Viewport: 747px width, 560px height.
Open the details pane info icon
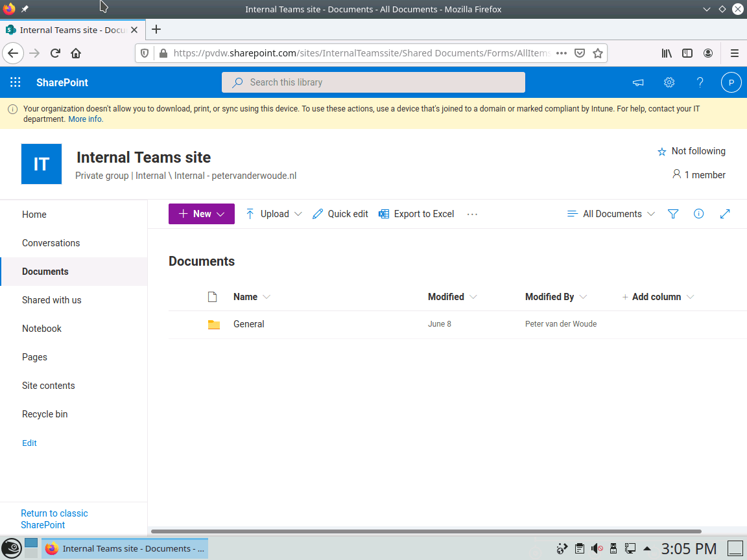pyautogui.click(x=698, y=214)
